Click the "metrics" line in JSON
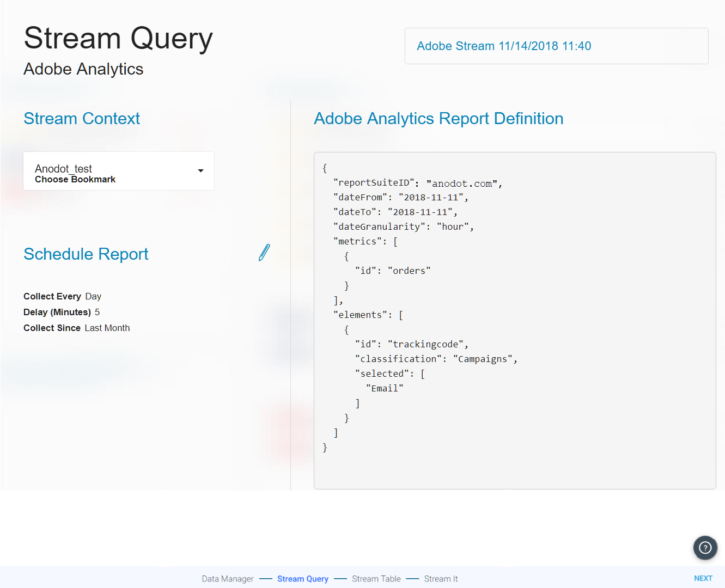Viewport: 725px width, 588px height. [x=365, y=242]
